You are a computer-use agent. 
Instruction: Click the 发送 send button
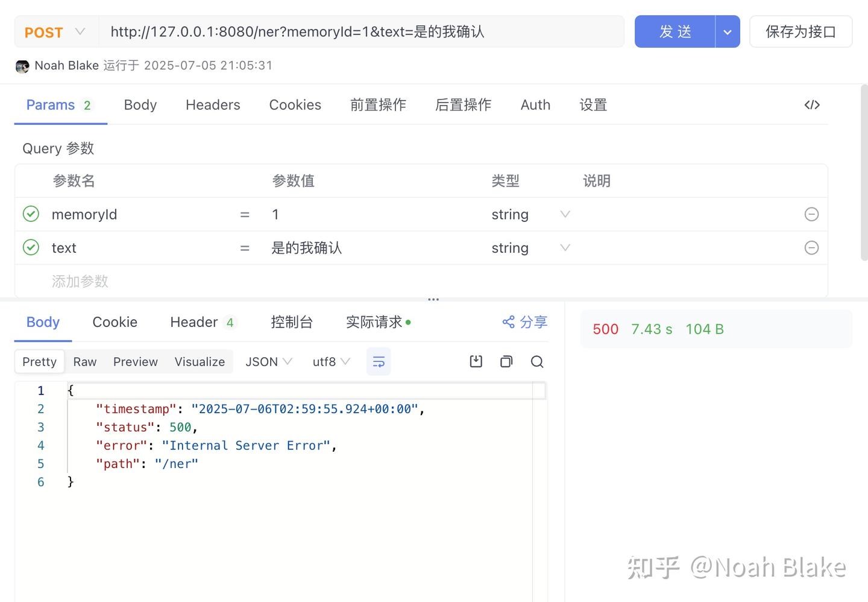(x=675, y=32)
